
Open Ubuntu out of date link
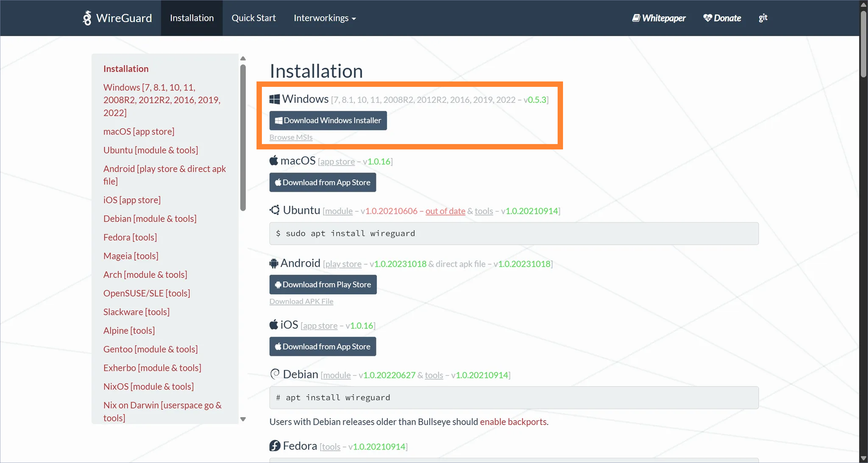445,211
